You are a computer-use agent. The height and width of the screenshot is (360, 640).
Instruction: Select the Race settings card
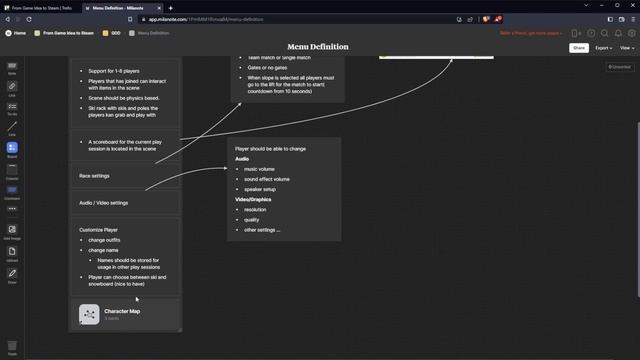tap(126, 176)
